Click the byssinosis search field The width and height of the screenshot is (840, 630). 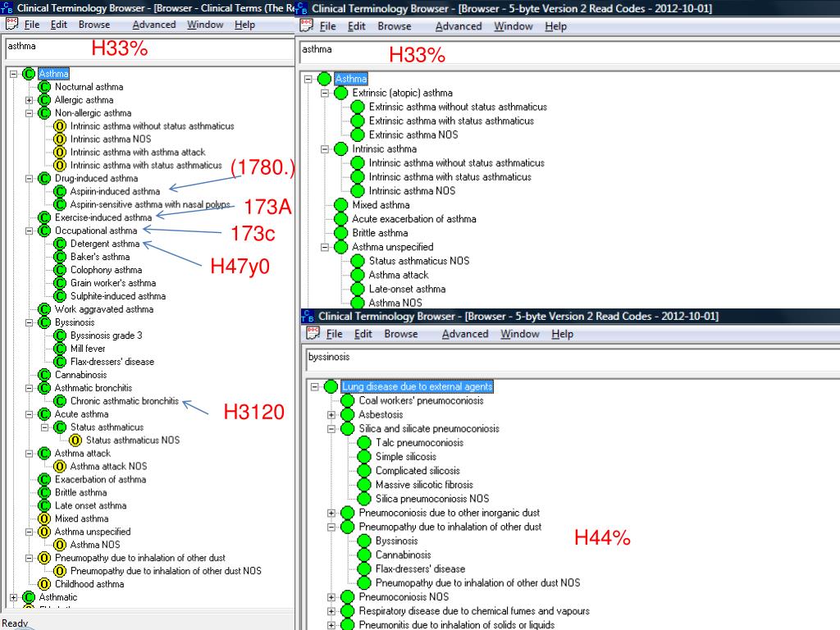(573, 361)
